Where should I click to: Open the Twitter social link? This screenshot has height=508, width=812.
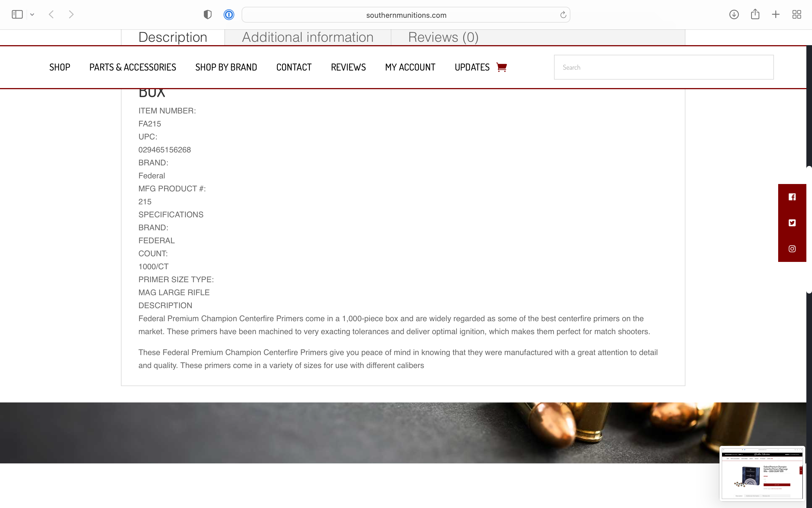tap(792, 223)
